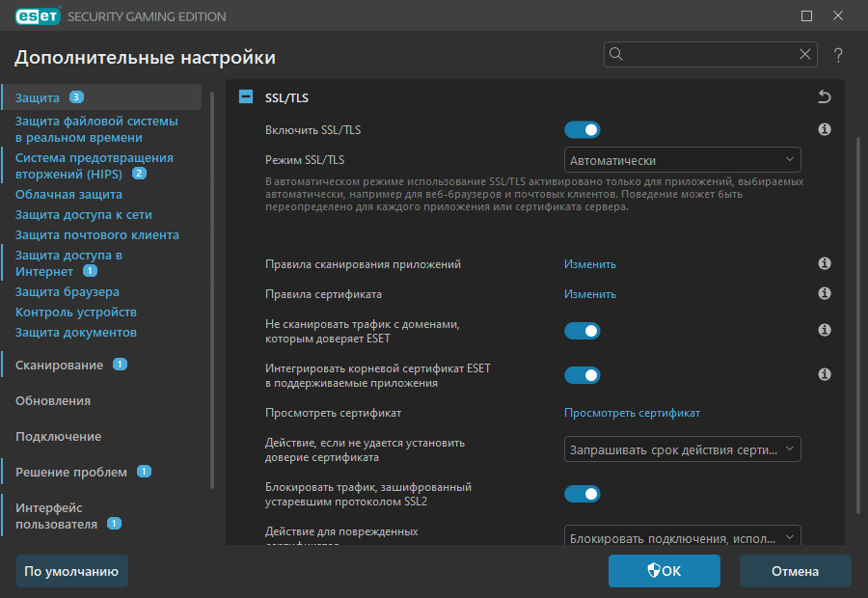
Task: Maximize the ESET window
Action: click(x=806, y=16)
